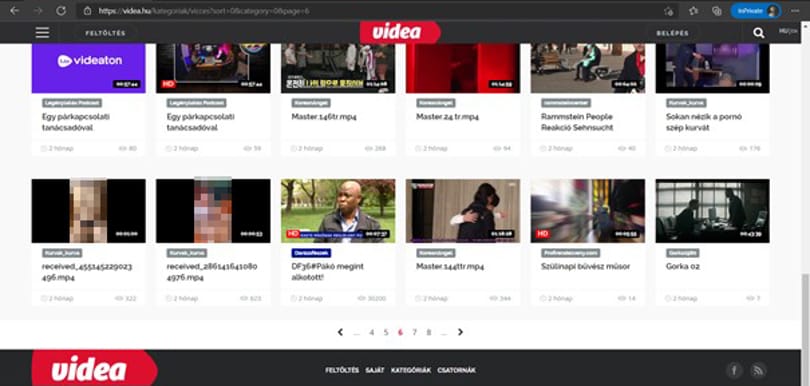Open the Master.24 tr.mp4 red thumbnail
The image size is (810, 386).
tap(463, 68)
